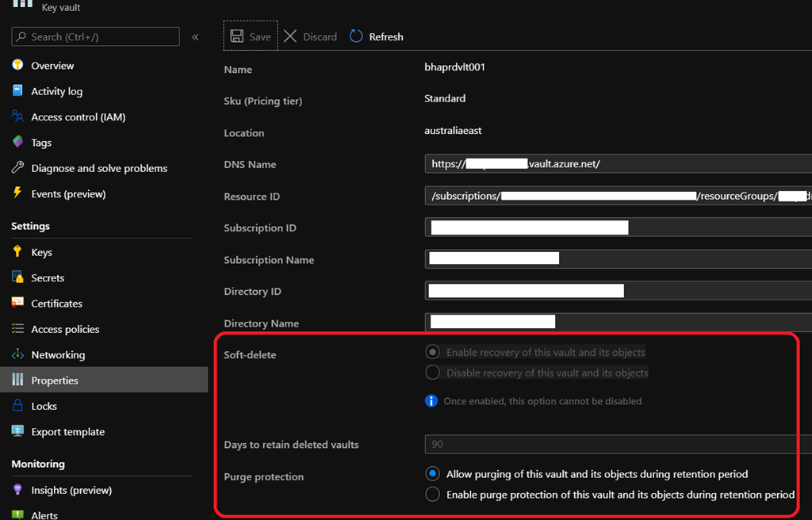Click the Overview lightbulb icon
Viewport: 812px width, 520px height.
click(17, 66)
